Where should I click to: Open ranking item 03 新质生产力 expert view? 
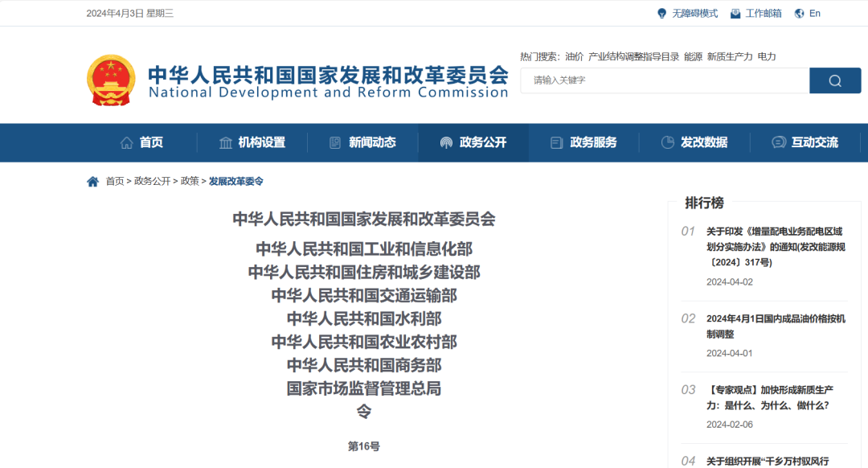tap(769, 398)
